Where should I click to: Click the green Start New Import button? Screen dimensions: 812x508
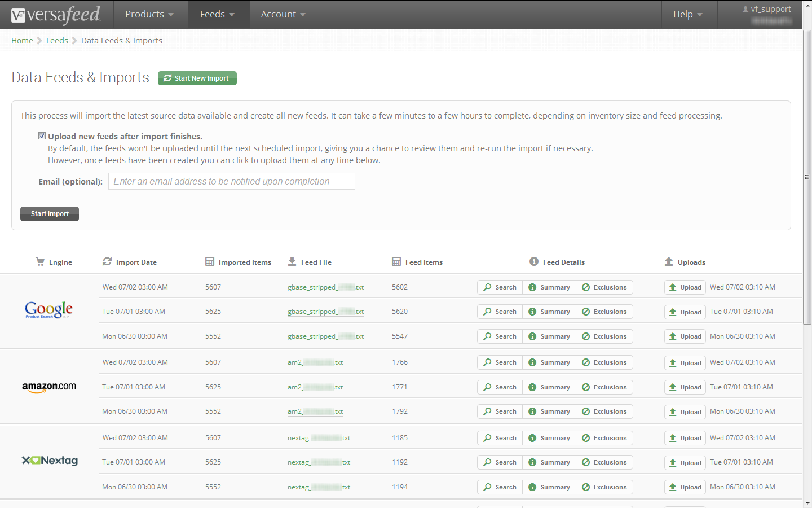pos(197,78)
